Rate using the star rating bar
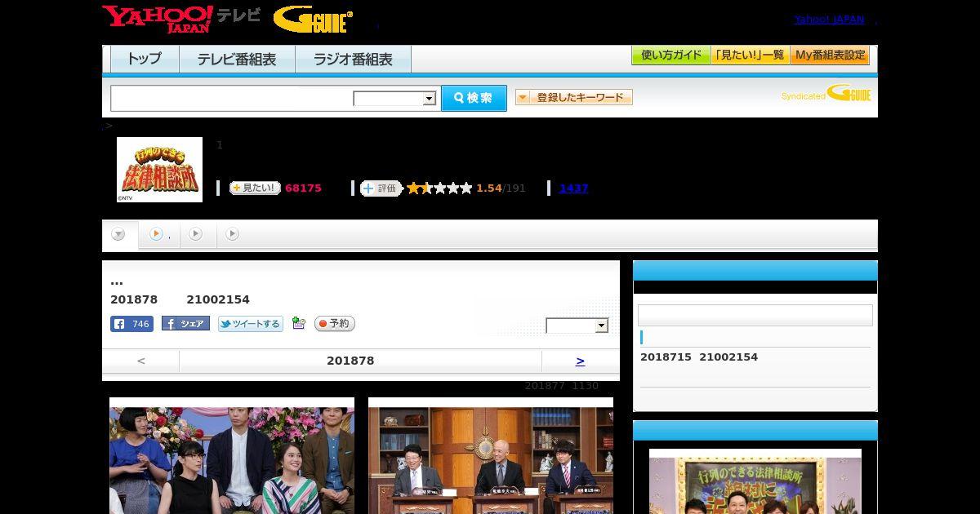Viewport: 980px width, 514px height. pyautogui.click(x=439, y=188)
